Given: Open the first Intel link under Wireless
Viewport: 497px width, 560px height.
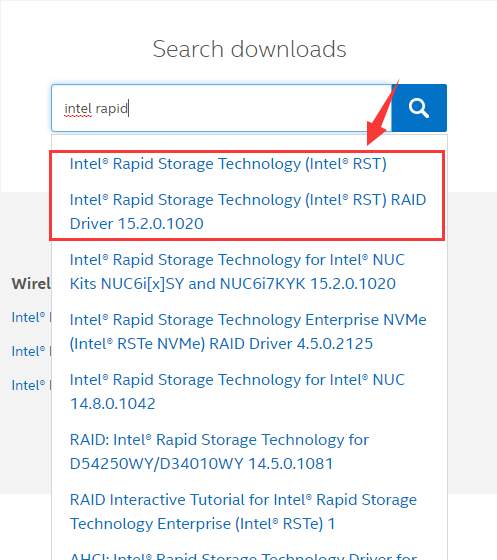Looking at the screenshot, I should coord(31,317).
